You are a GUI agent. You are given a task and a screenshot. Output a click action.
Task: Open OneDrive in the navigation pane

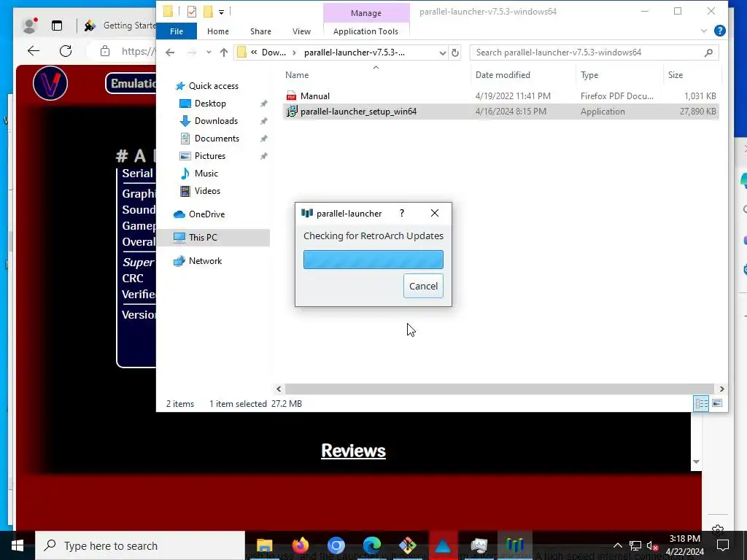tap(206, 214)
